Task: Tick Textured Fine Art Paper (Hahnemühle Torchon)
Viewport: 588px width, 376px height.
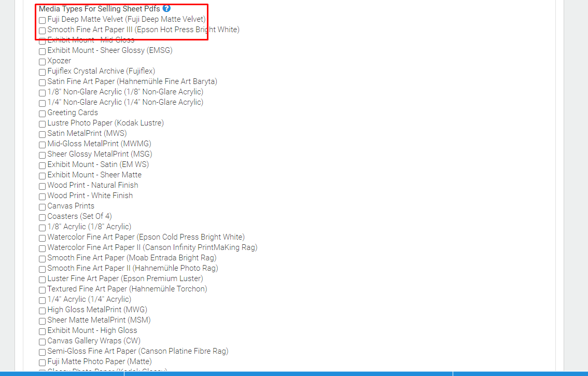Action: coord(43,290)
